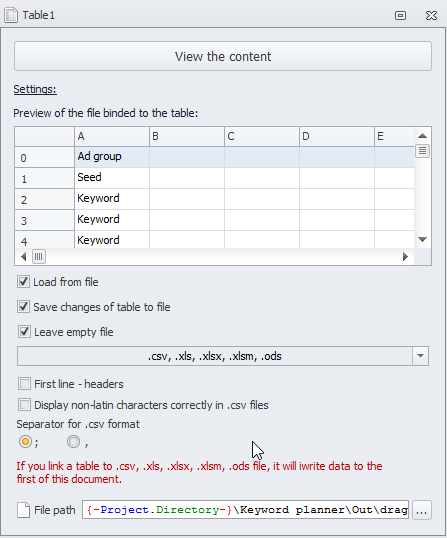Click the Table1 document icon in title bar

pos(11,15)
